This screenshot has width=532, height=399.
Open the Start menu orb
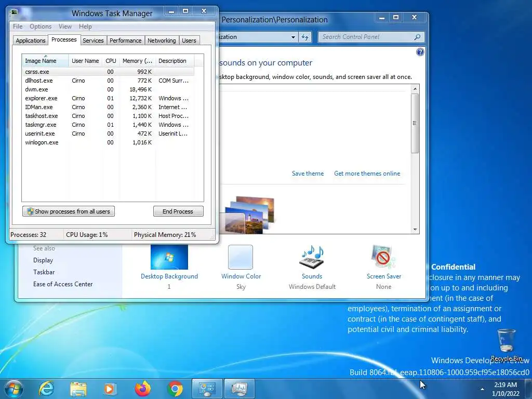point(14,389)
